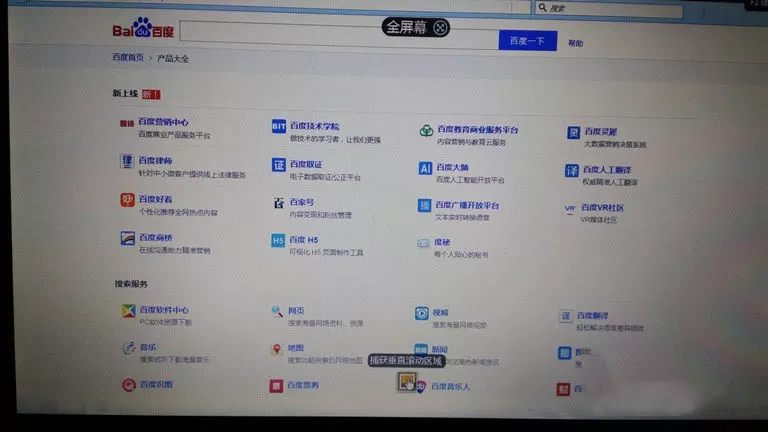Click the 百家号 icon

click(279, 203)
